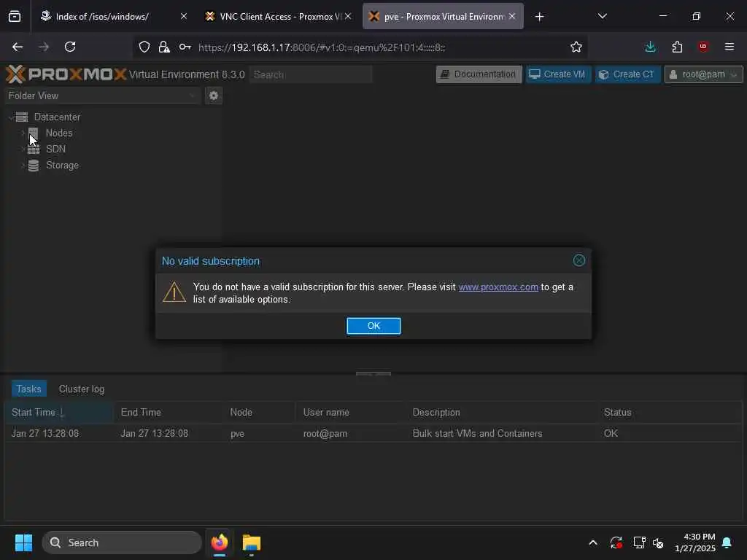Click the SDN grid icon

pos(34,149)
